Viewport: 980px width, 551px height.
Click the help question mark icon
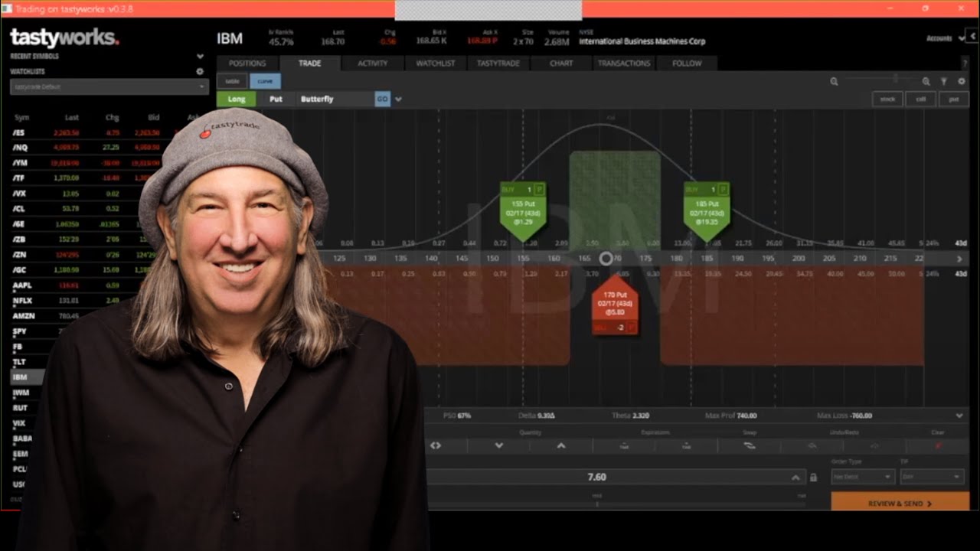(x=964, y=64)
